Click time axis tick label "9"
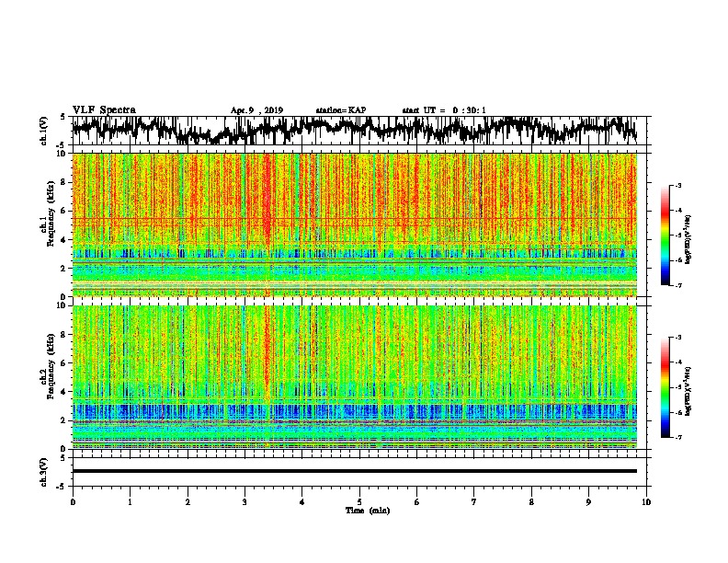The width and height of the screenshot is (728, 563). tap(588, 502)
